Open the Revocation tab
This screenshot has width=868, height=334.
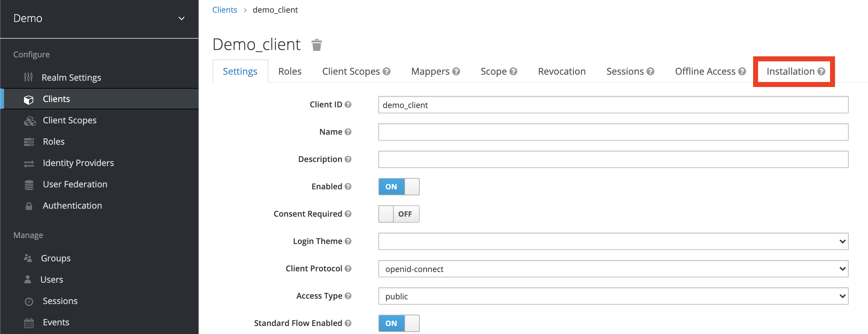pyautogui.click(x=561, y=72)
